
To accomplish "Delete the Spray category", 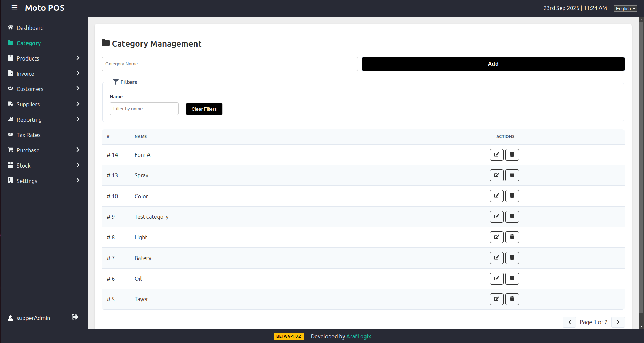I will pos(512,175).
